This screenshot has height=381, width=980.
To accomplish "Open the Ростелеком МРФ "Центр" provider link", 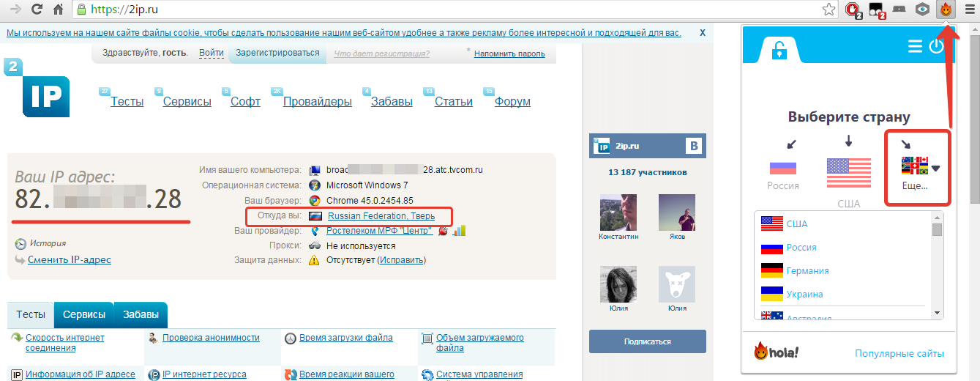I will (x=379, y=231).
